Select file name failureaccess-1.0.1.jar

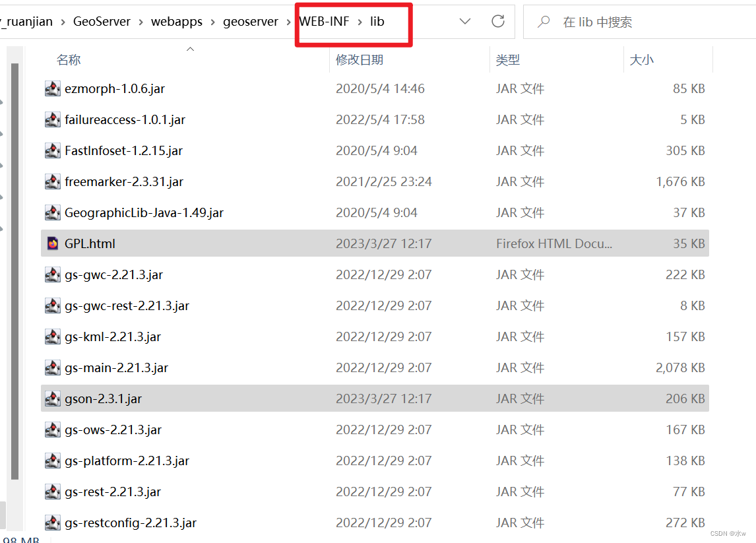coord(125,119)
